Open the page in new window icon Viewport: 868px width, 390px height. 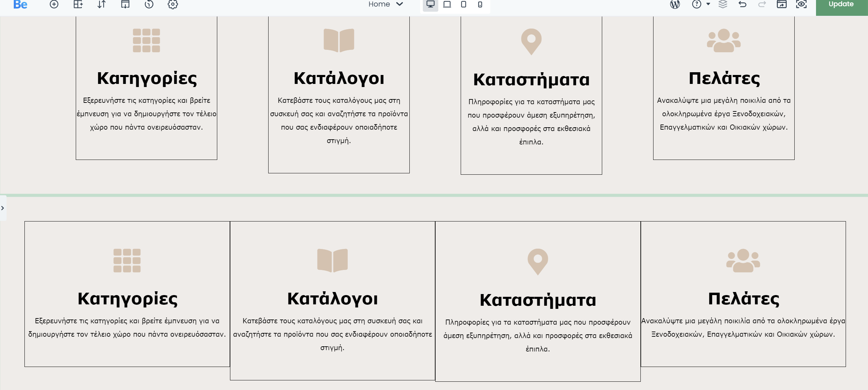pyautogui.click(x=782, y=4)
